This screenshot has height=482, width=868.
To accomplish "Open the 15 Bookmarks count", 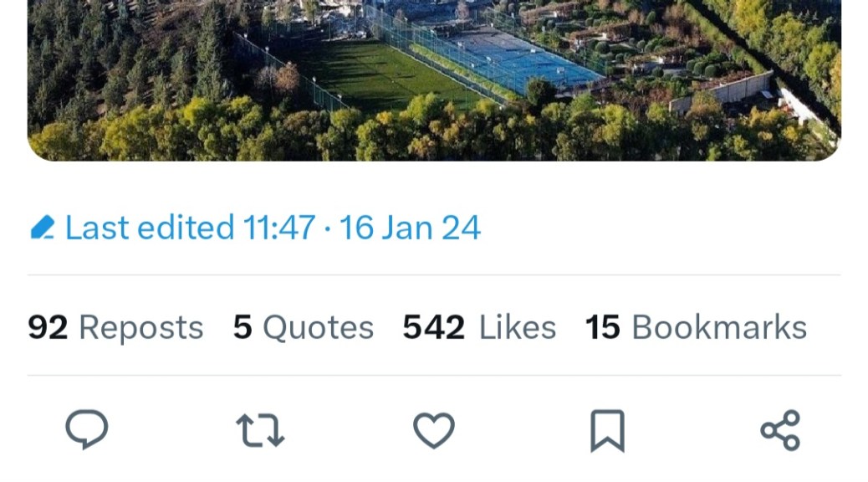I will pyautogui.click(x=696, y=327).
